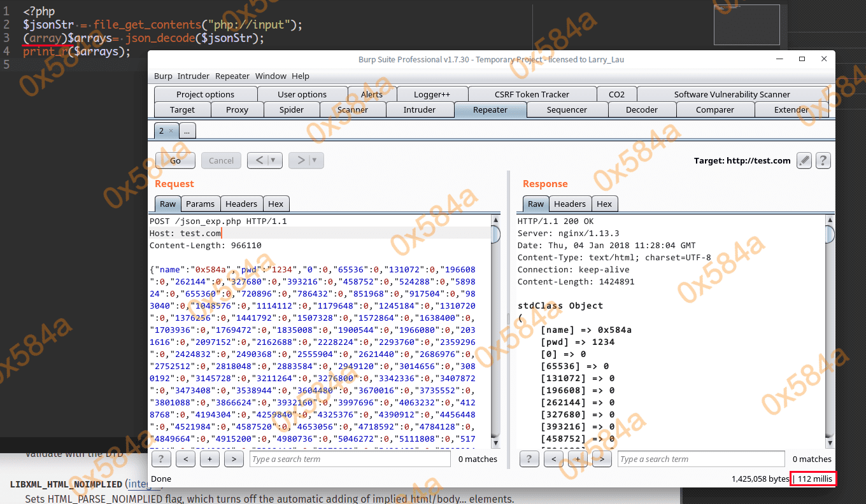Switch the response to Hex view
The width and height of the screenshot is (866, 504).
pyautogui.click(x=604, y=204)
